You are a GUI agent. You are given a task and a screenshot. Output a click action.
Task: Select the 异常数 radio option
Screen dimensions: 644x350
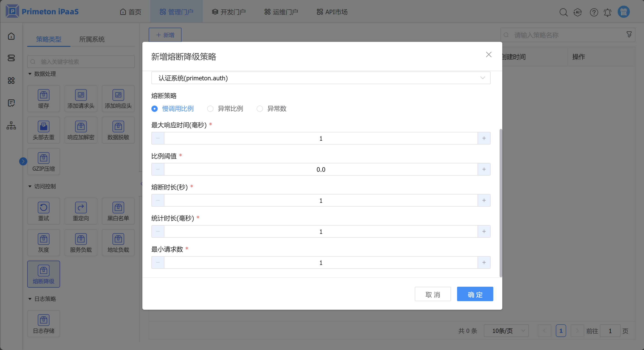pyautogui.click(x=260, y=108)
